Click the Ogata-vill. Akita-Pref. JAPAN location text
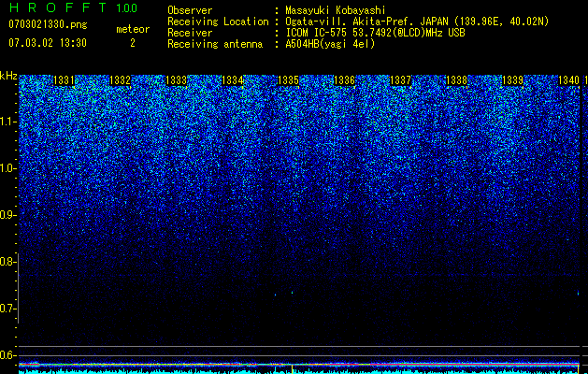The height and width of the screenshot is (374, 588). click(417, 22)
